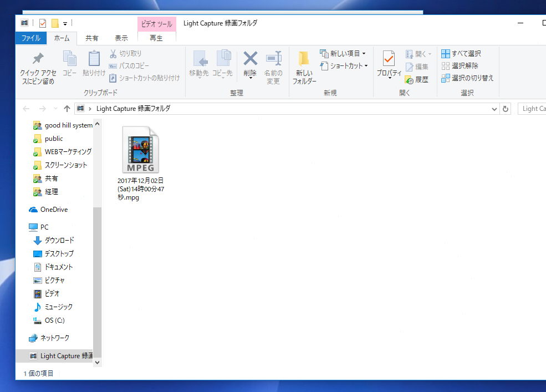Click the Refresh button by the address bar
Viewport: 546px width, 392px height.
coord(506,109)
